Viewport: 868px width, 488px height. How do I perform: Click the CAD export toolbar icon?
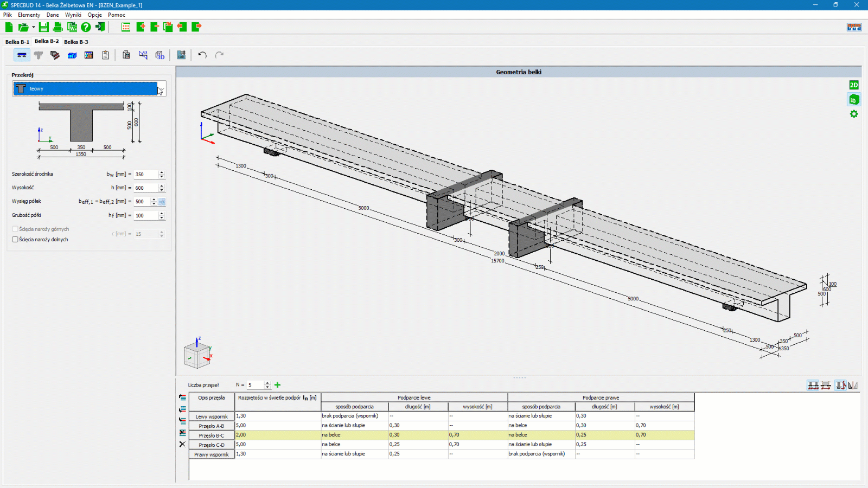tap(181, 55)
